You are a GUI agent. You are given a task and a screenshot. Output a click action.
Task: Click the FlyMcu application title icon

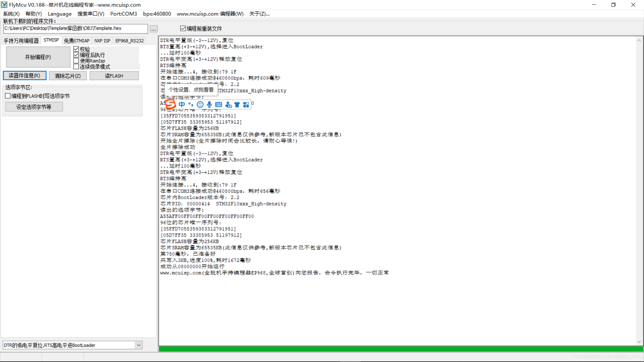4,5
